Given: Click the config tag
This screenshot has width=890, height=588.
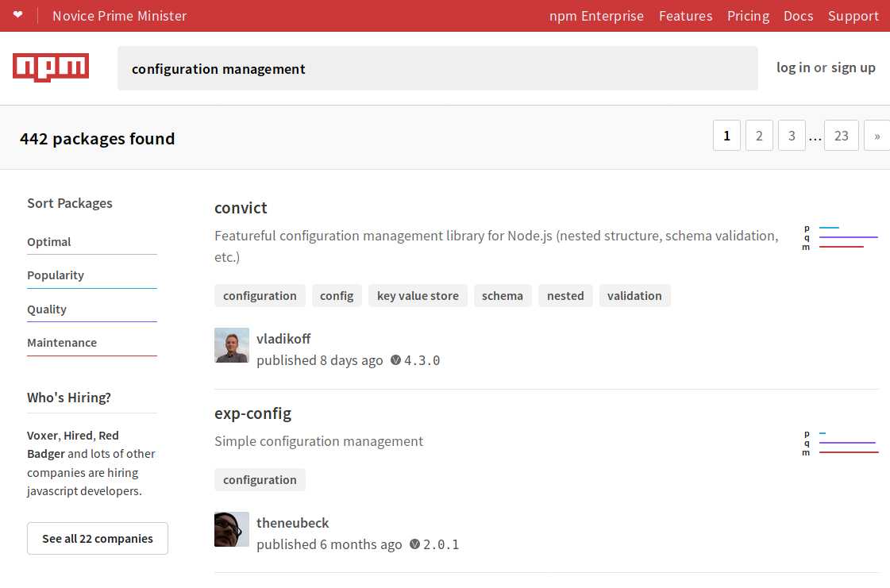Looking at the screenshot, I should pyautogui.click(x=337, y=296).
